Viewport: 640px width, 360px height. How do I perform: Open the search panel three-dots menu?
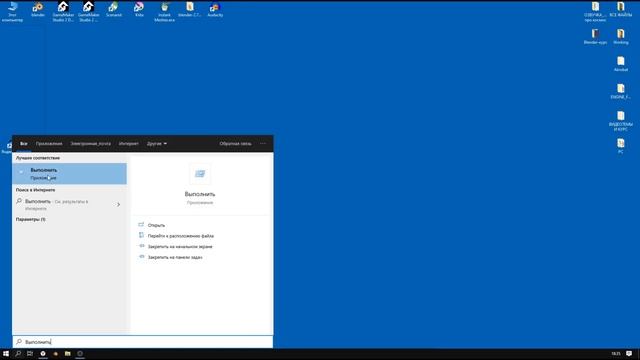(x=262, y=144)
